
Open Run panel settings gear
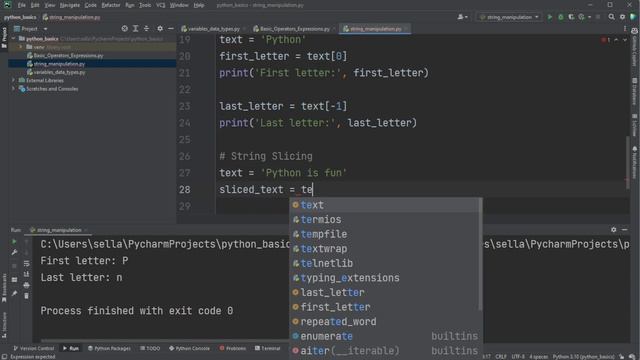click(613, 230)
